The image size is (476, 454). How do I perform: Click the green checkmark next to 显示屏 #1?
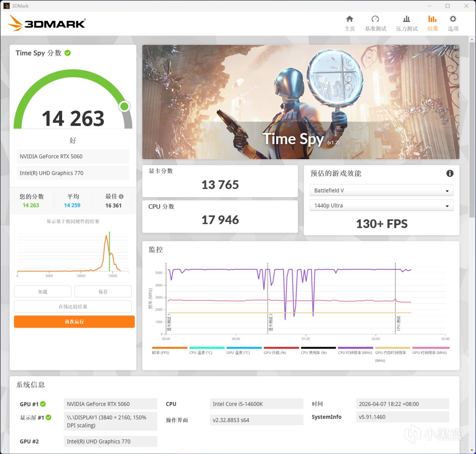click(x=48, y=417)
